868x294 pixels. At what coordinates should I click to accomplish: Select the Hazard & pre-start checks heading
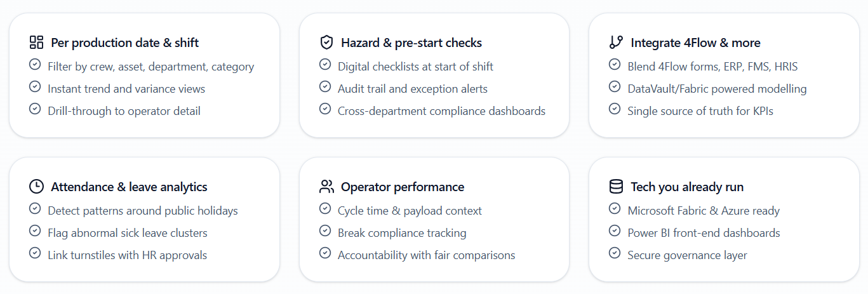pyautogui.click(x=411, y=43)
